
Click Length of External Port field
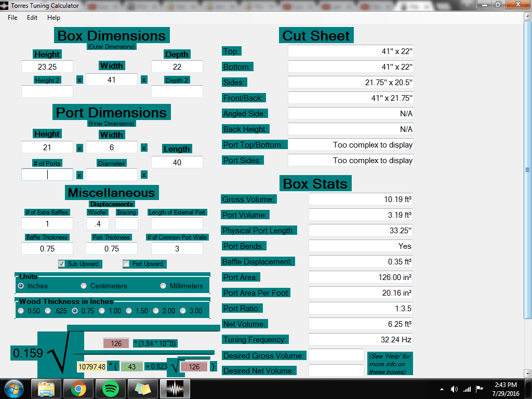(x=177, y=223)
